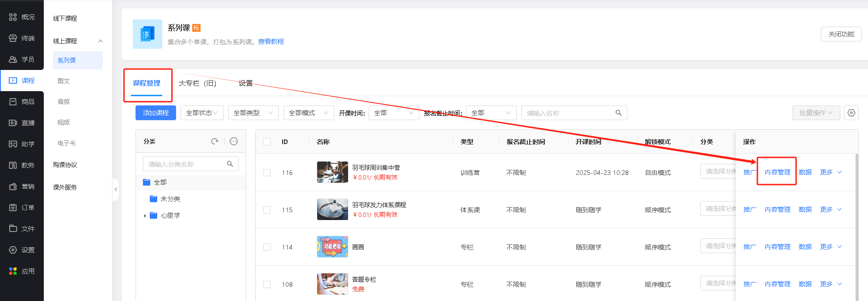Image resolution: width=868 pixels, height=301 pixels.
Task: Open the 查看教程 tutorial link
Action: [x=271, y=41]
